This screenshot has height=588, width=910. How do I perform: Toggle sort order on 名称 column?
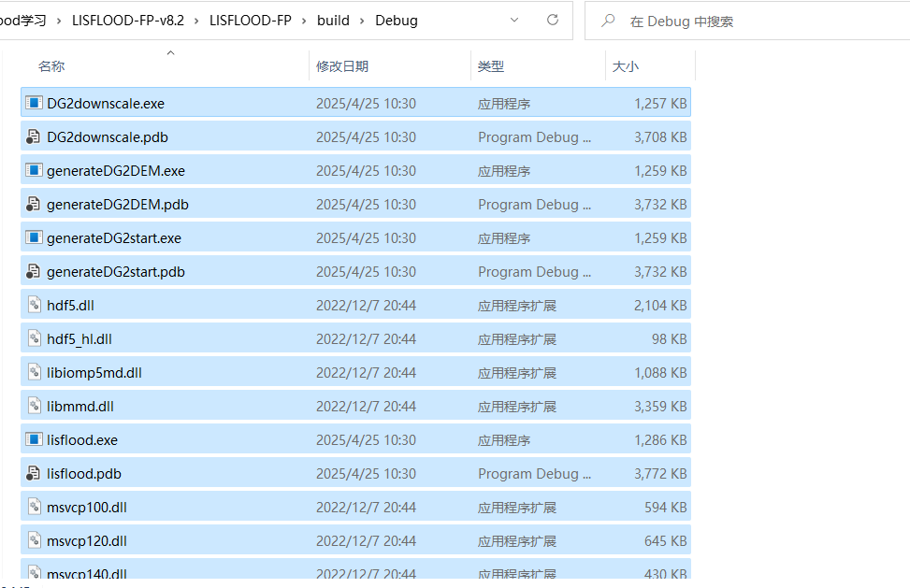point(51,65)
